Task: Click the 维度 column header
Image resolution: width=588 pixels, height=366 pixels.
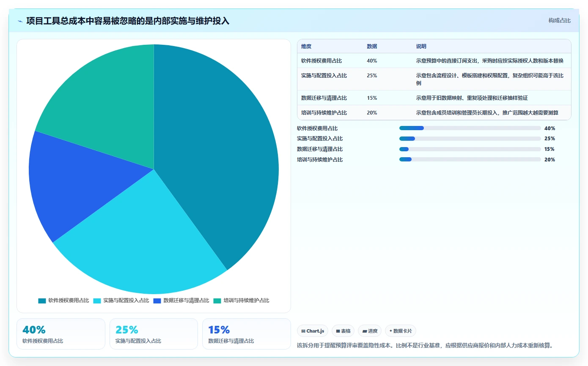Action: pyautogui.click(x=306, y=46)
